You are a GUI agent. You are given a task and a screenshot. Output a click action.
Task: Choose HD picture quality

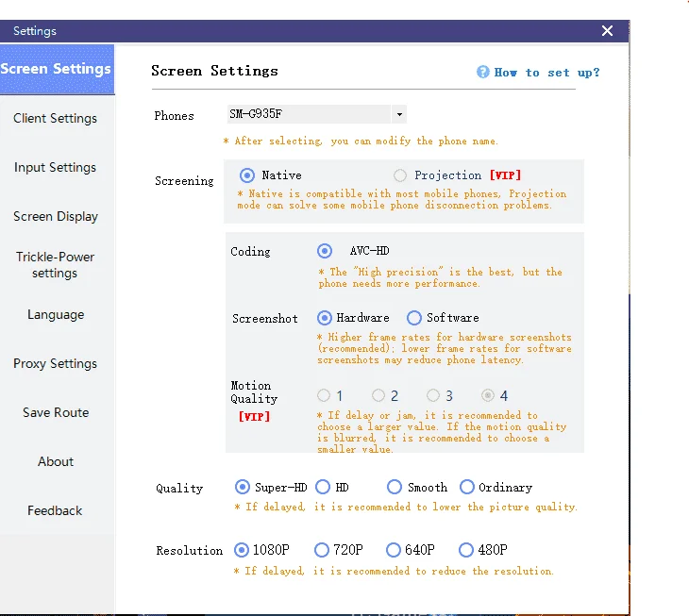pyautogui.click(x=323, y=487)
